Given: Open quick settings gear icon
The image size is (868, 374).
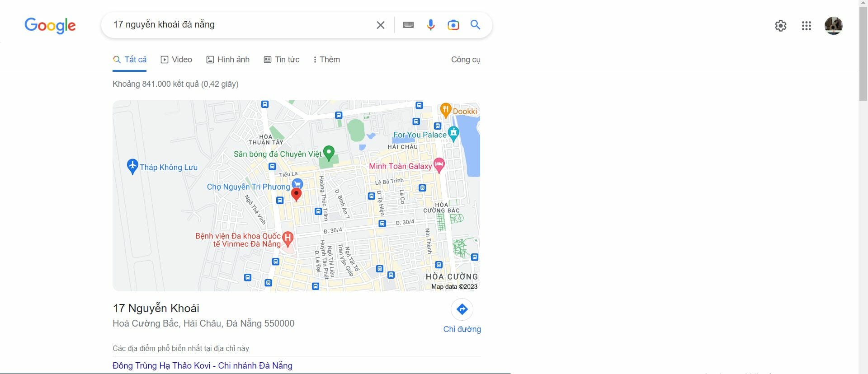Looking at the screenshot, I should pos(781,26).
